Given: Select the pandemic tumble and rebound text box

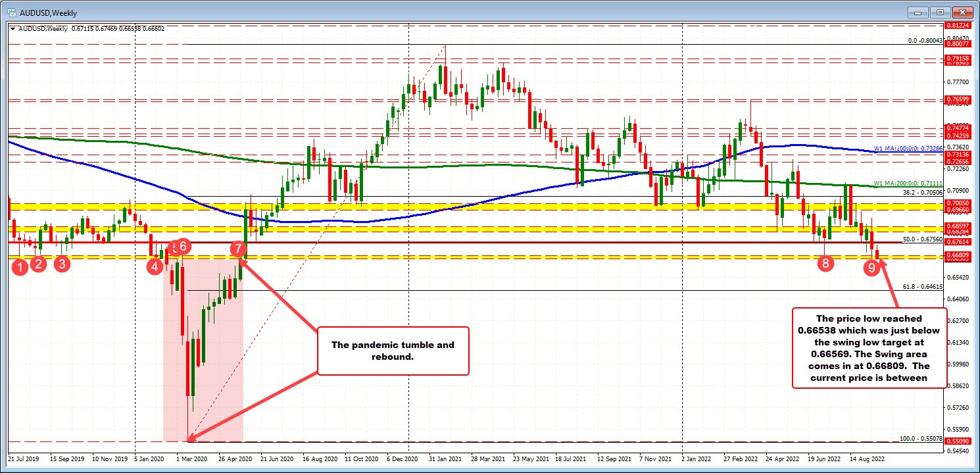Looking at the screenshot, I should pos(392,351).
